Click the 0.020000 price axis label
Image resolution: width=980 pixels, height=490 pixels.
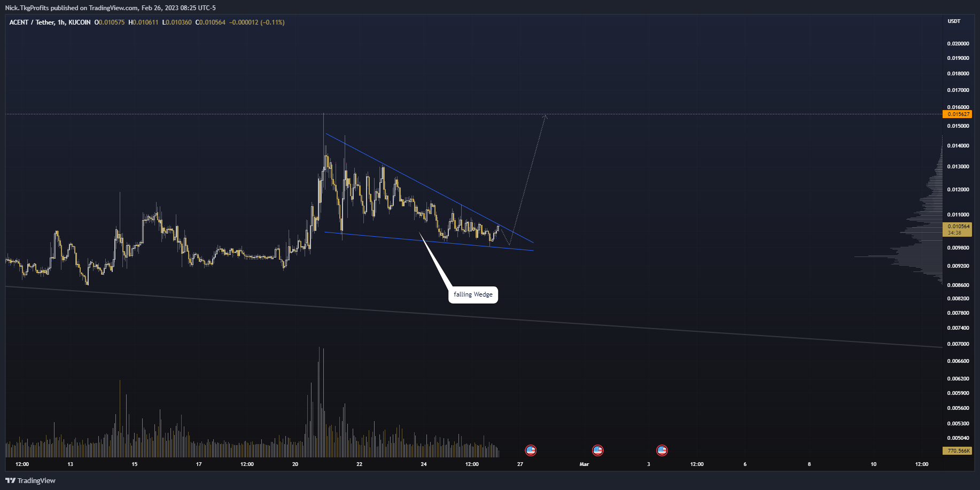tap(958, 44)
